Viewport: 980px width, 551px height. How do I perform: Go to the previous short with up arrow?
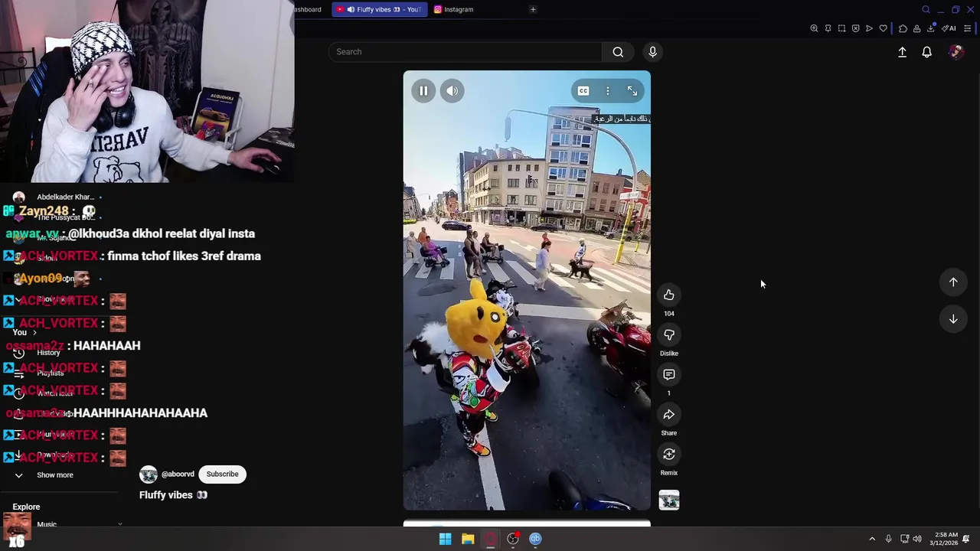953,282
